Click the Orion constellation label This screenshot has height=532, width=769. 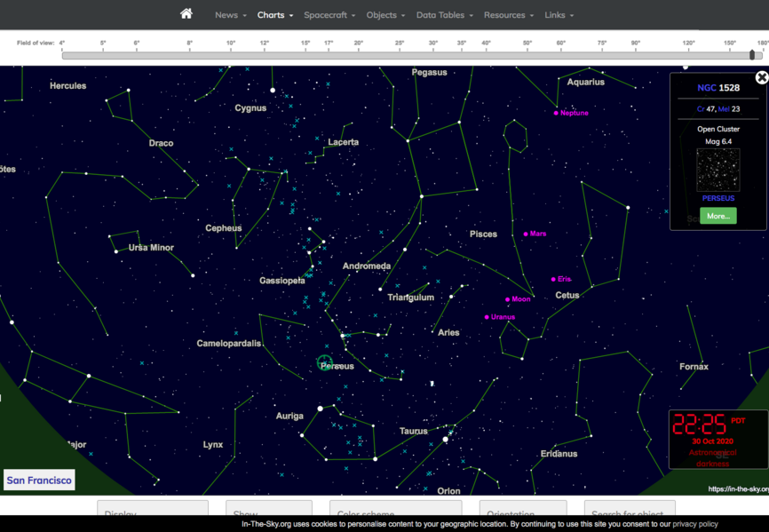pyautogui.click(x=448, y=491)
